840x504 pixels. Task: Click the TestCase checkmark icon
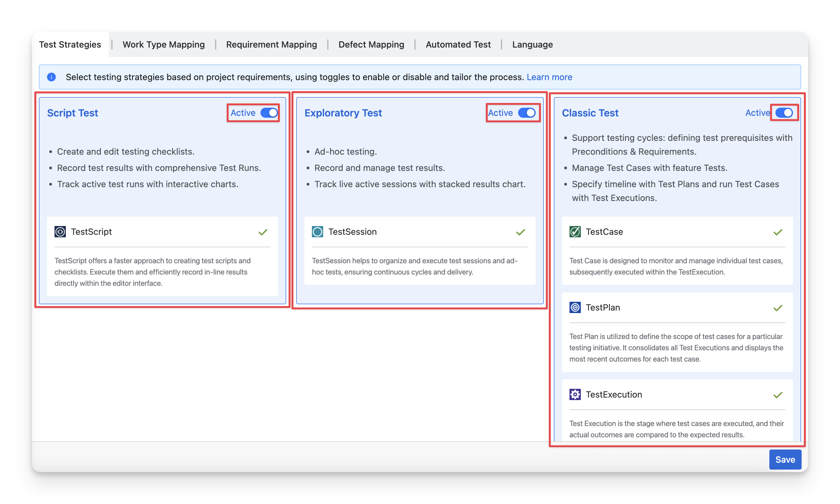(575, 232)
